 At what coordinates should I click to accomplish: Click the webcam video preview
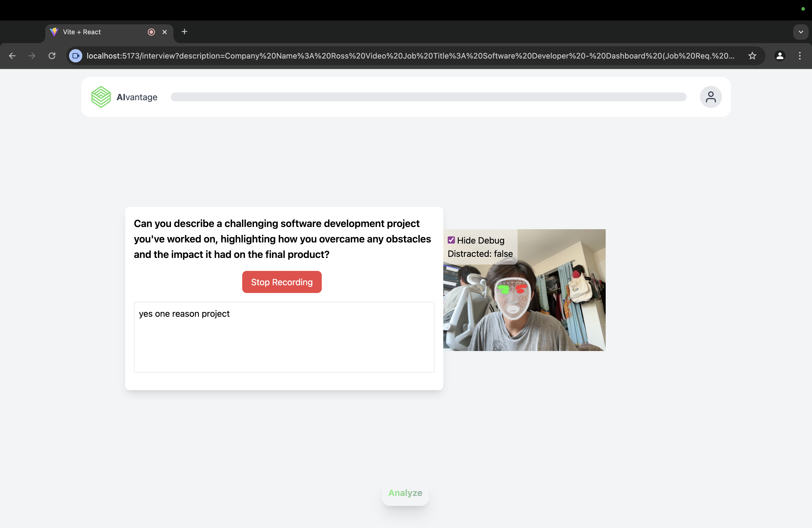546,307
